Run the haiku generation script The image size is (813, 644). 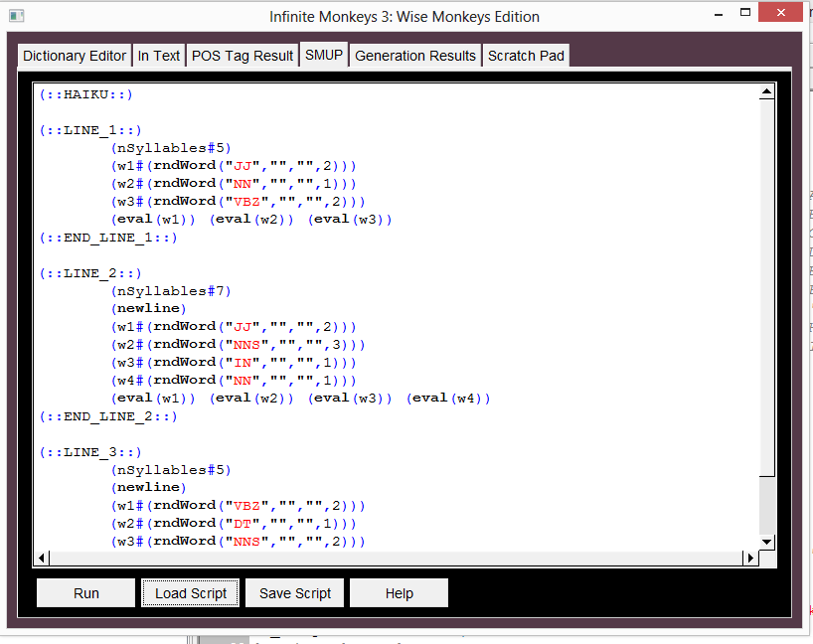coord(85,592)
